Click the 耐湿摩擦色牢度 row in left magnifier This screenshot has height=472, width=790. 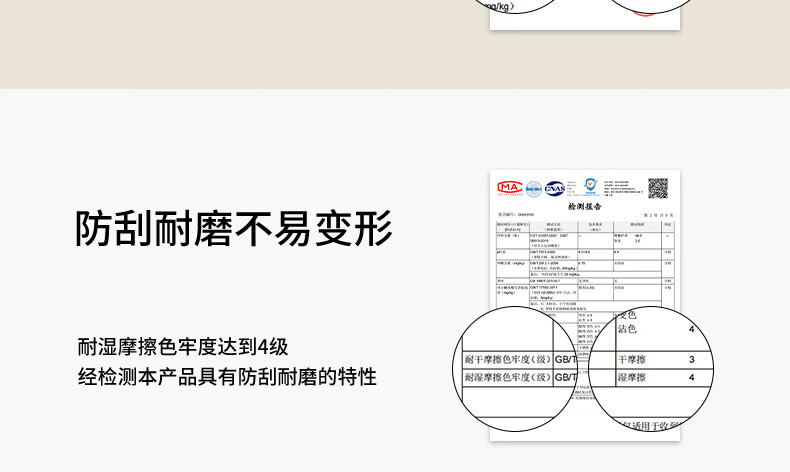[x=507, y=378]
